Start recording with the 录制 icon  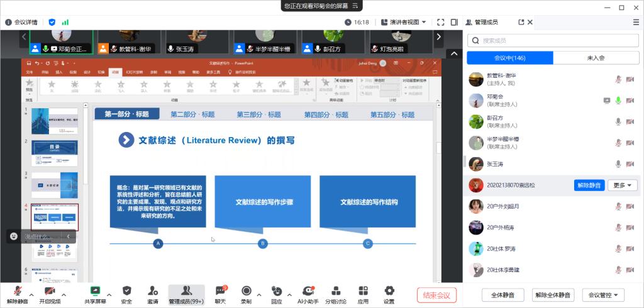246,291
